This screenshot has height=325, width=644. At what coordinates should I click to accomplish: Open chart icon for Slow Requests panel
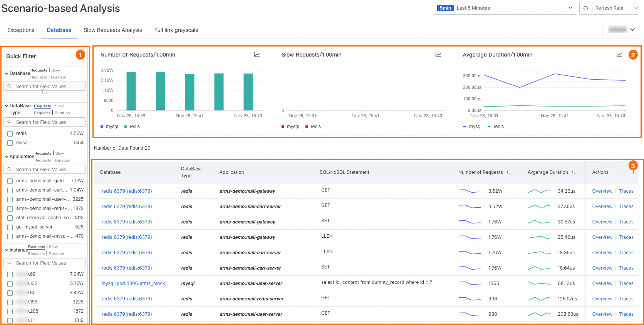(438, 55)
